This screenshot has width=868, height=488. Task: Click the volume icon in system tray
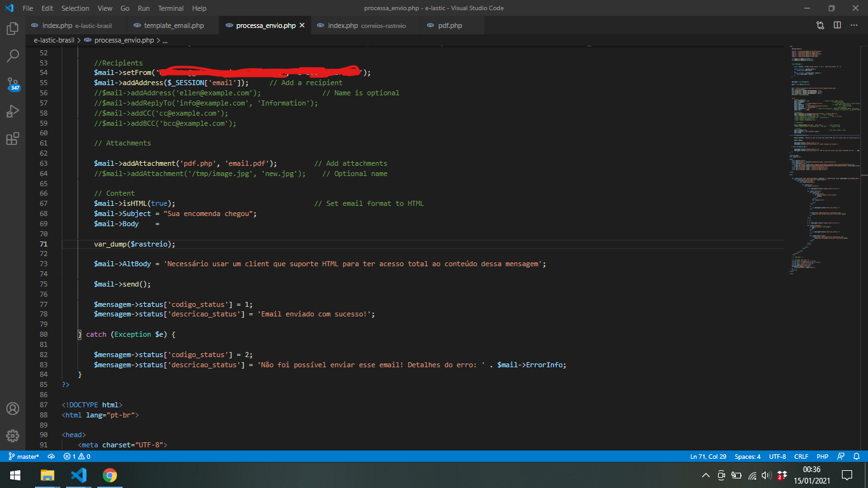click(x=766, y=475)
